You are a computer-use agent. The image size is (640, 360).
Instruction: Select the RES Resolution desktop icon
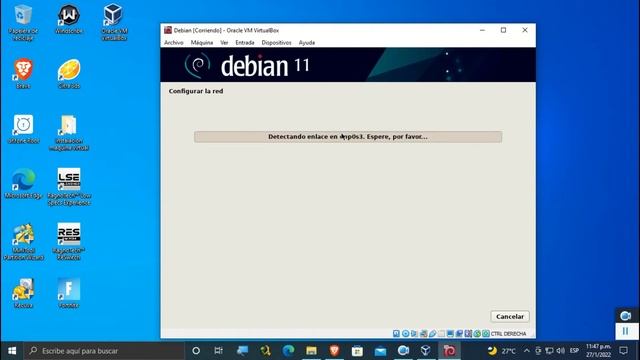[69, 242]
